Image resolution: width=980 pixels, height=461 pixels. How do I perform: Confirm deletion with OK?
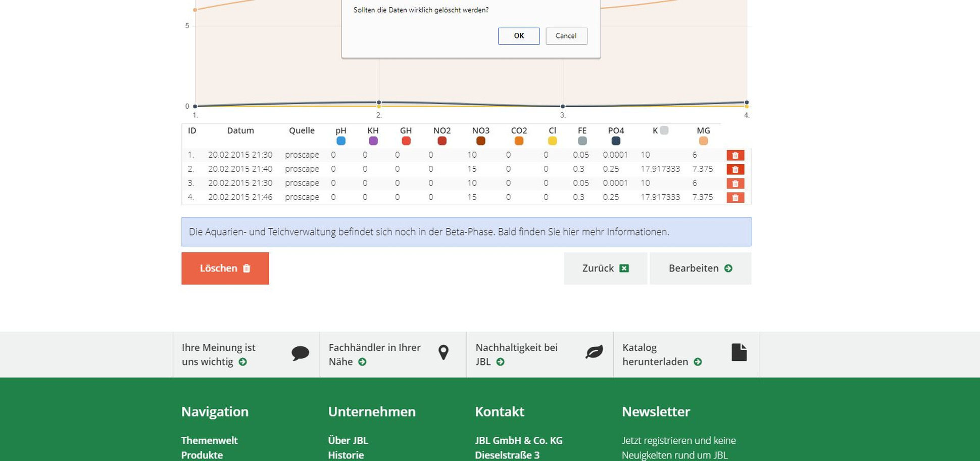(519, 36)
